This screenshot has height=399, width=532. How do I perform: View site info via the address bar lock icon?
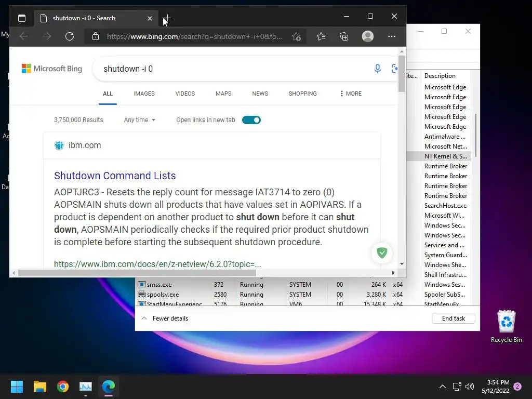(96, 36)
